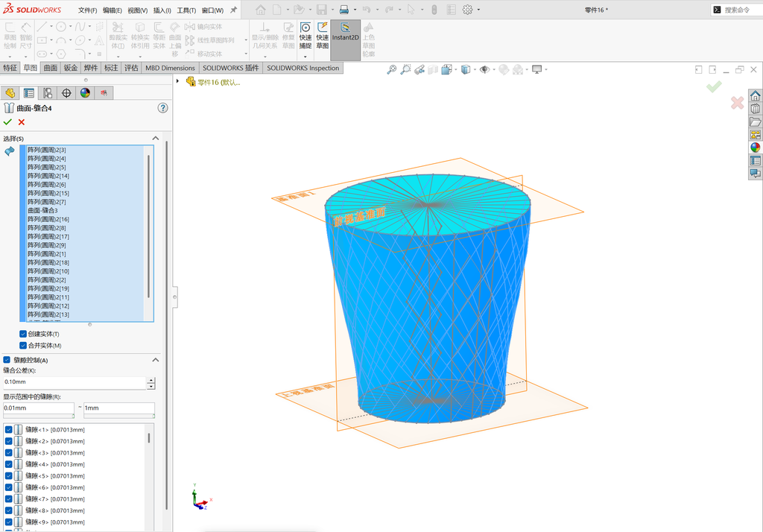Open the Options gear dropdown arrow
The width and height of the screenshot is (763, 532).
coord(478,10)
